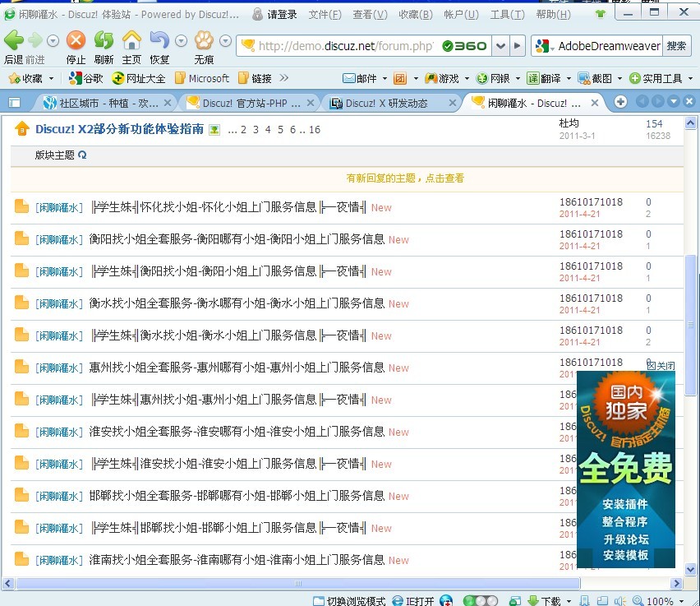Image resolution: width=700 pixels, height=606 pixels.
Task: Expand the dropdown beside 无痕
Action: [225, 41]
